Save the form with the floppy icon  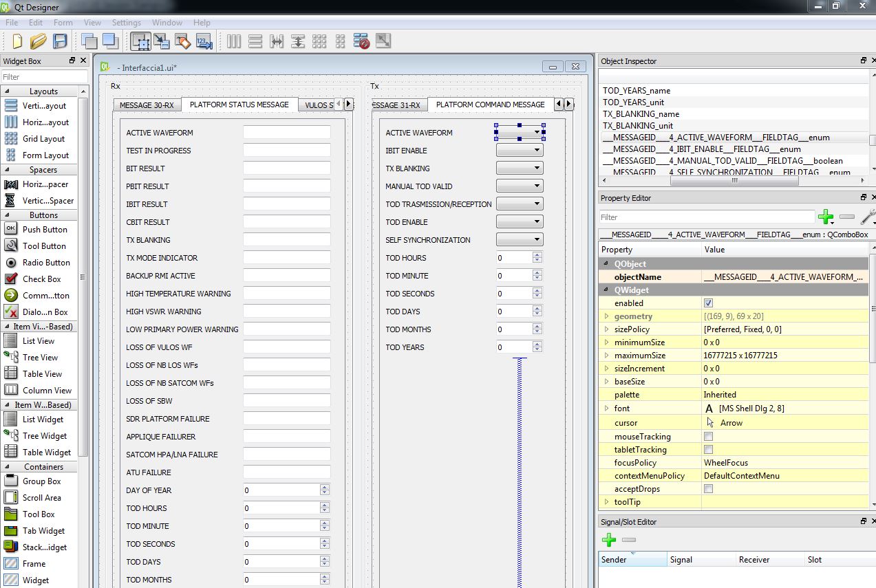point(60,41)
